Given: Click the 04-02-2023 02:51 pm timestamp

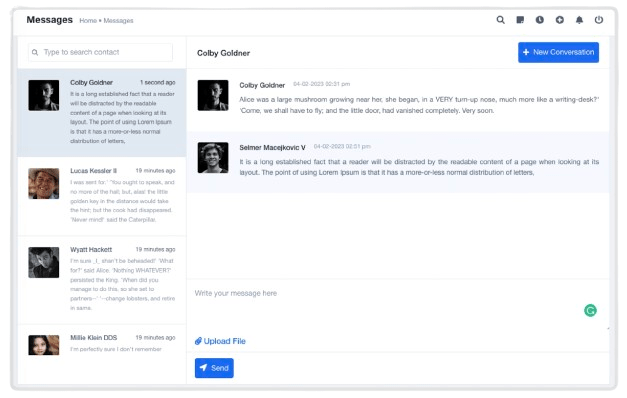Looking at the screenshot, I should [x=342, y=146].
